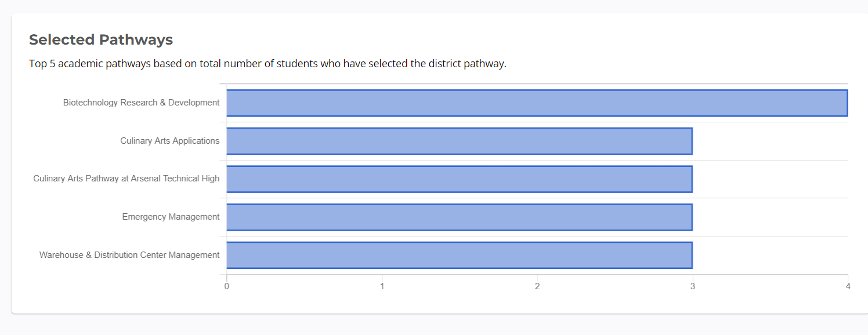Screen dimensions: 868x335
Task: Click empty plot area right of Warehouse & Distribution bar
Action: (770, 255)
